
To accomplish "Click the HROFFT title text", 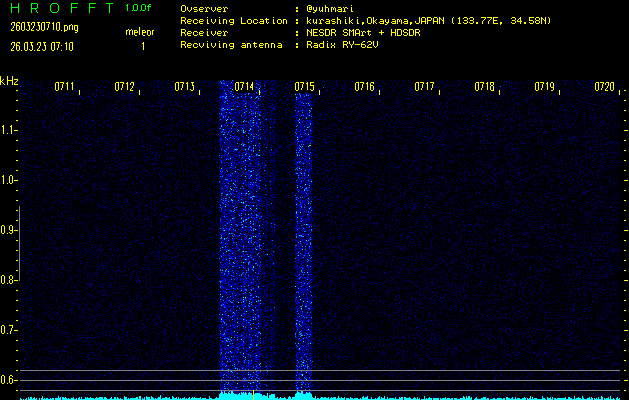I will 59,8.
